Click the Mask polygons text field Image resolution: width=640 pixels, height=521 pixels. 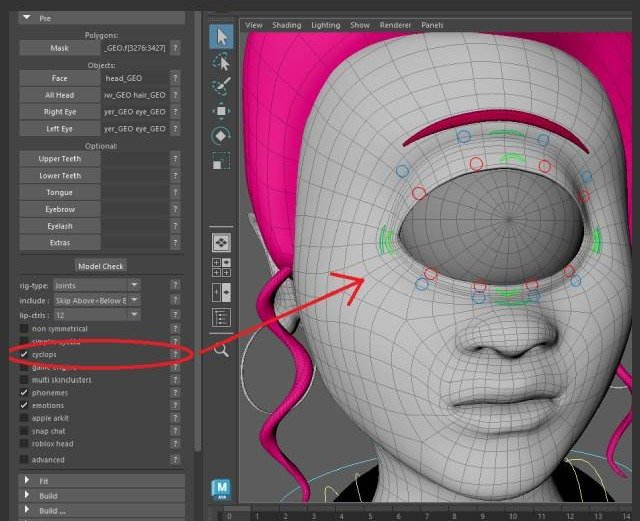(135, 48)
